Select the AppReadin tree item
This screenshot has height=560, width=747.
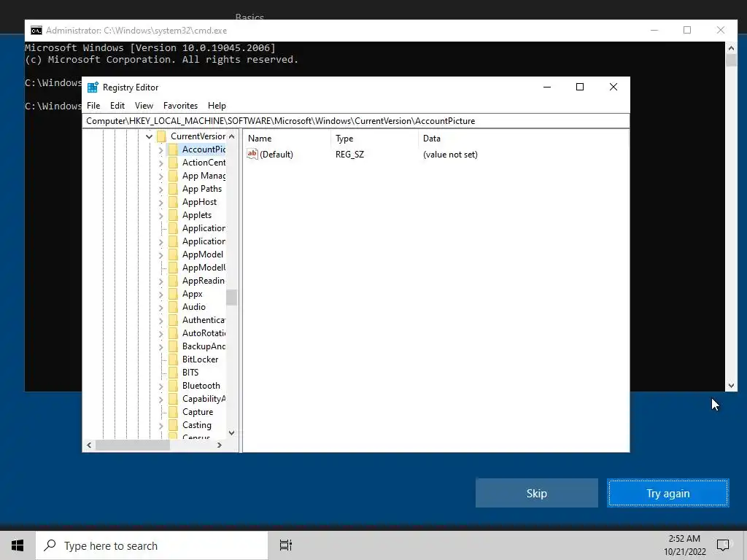click(x=204, y=281)
